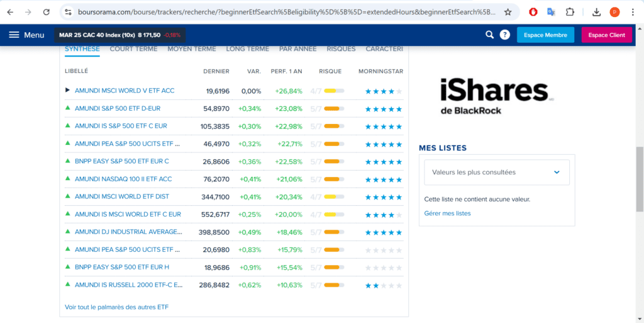Open BNPP EASY S&P 500 ETF EUR H
Screen dimensions: 644x323
pos(121,267)
